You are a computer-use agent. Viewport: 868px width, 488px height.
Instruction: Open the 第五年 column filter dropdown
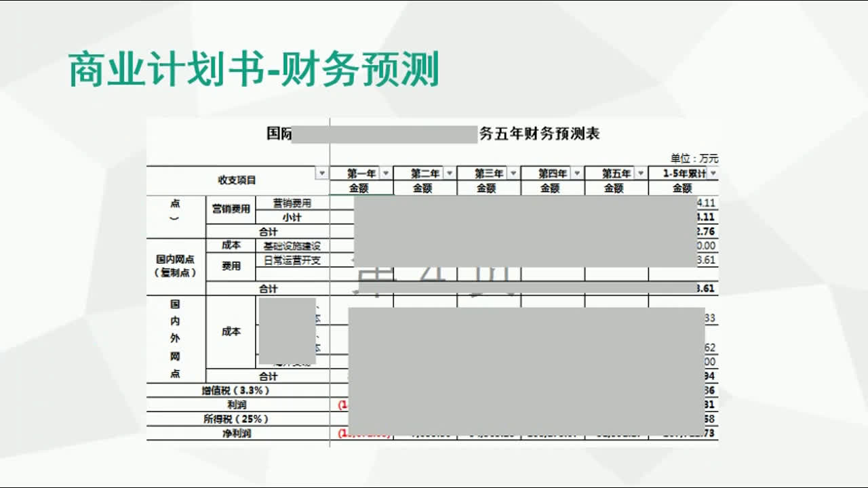coord(641,174)
